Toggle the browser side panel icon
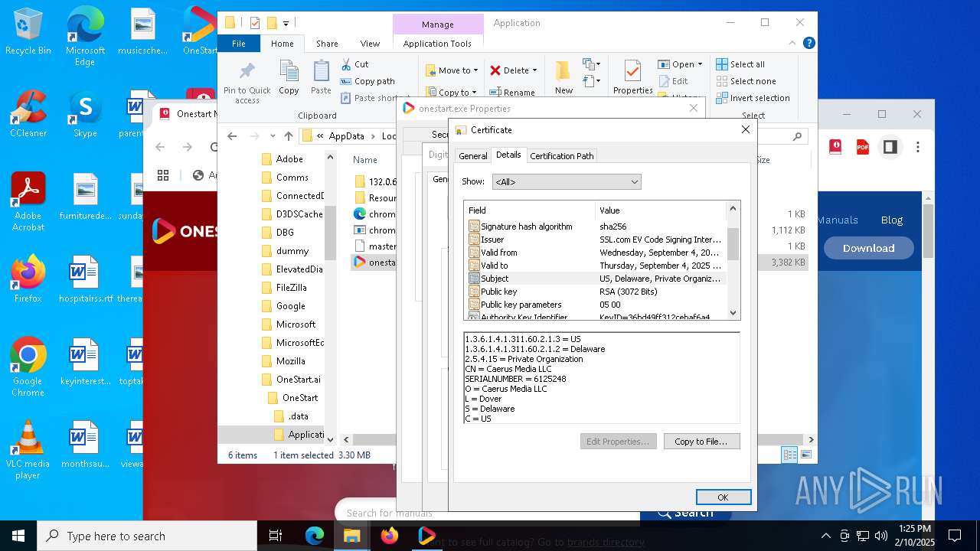 pos(890,147)
